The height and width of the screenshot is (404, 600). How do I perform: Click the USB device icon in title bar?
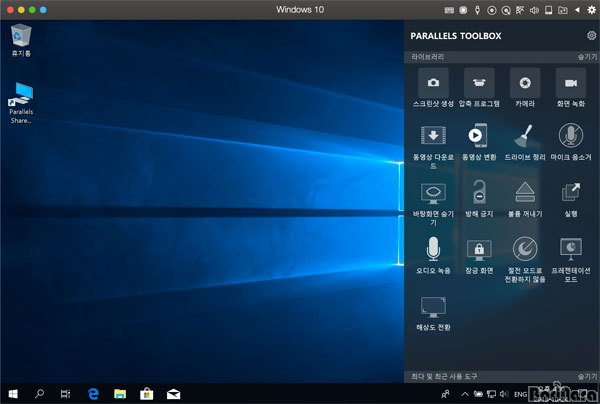click(477, 10)
